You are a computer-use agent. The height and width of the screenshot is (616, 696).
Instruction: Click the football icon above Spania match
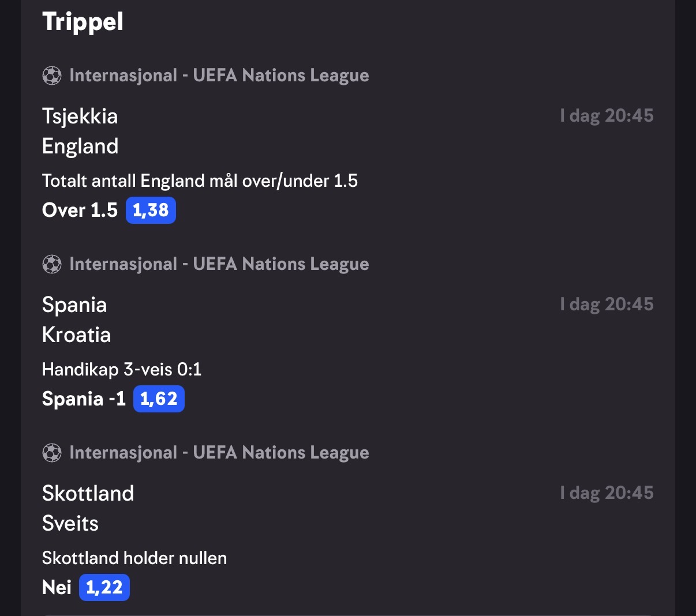click(x=52, y=264)
